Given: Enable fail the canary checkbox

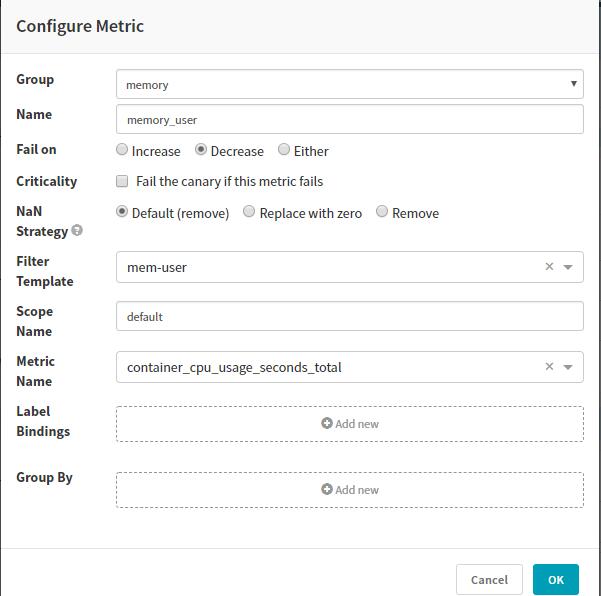Looking at the screenshot, I should (x=122, y=181).
